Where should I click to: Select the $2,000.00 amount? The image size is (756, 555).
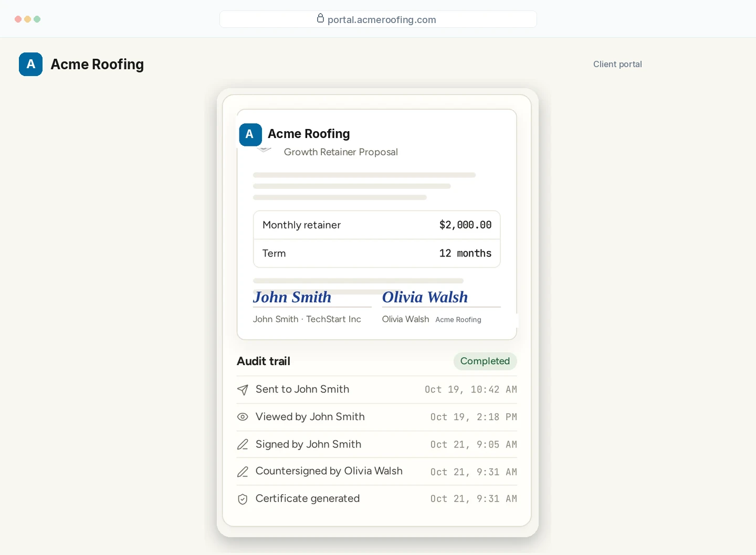pos(466,225)
